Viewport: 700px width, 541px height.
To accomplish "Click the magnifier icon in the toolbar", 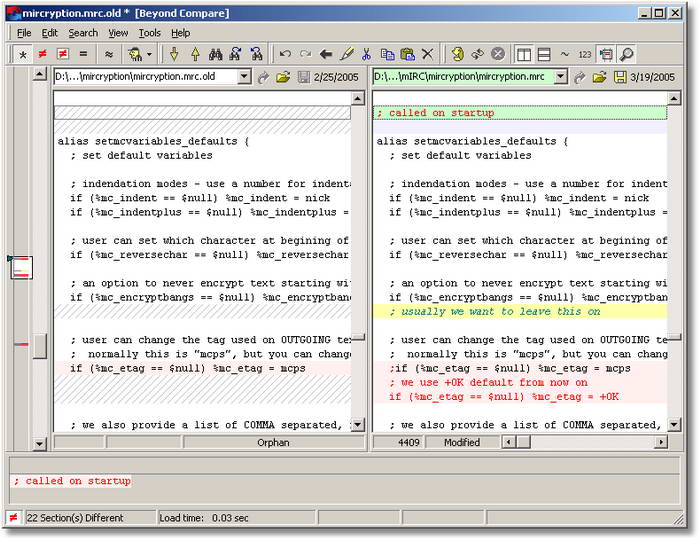I will pyautogui.click(x=627, y=54).
